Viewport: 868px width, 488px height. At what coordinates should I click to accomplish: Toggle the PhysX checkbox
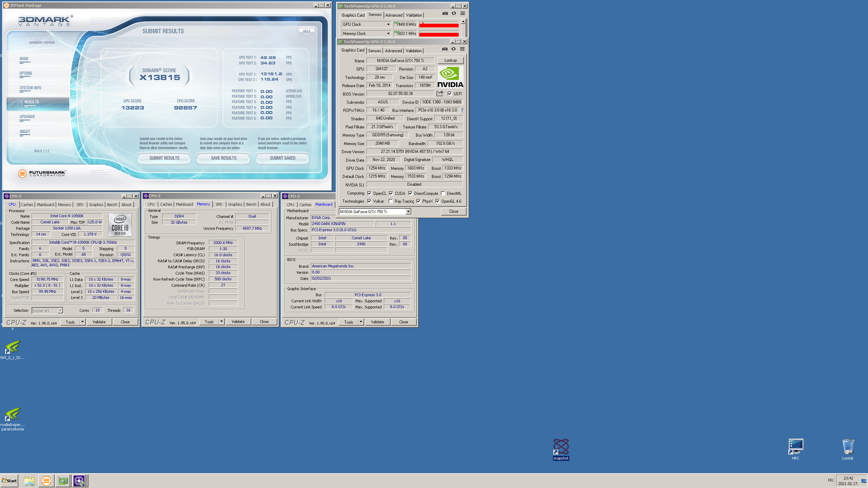(x=418, y=201)
